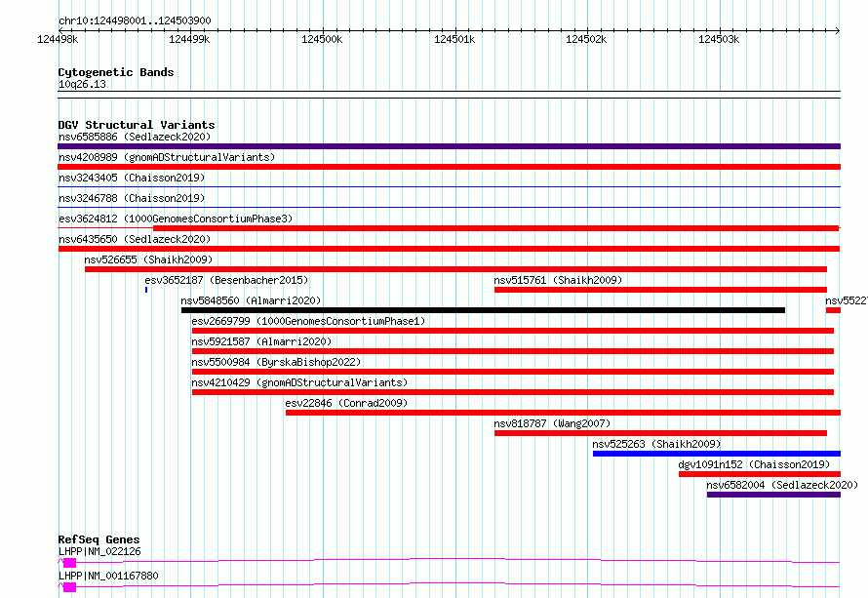Click the Cytogenetic Bands track title
The width and height of the screenshot is (868, 598).
[116, 72]
